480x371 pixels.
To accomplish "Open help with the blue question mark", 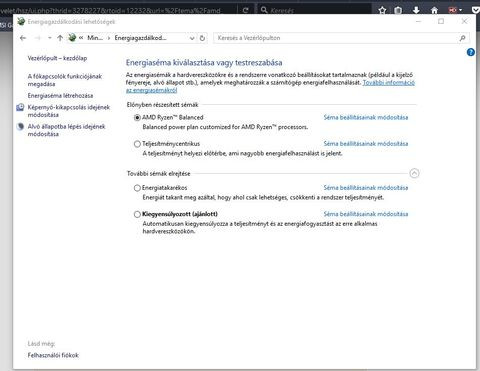I will point(471,52).
